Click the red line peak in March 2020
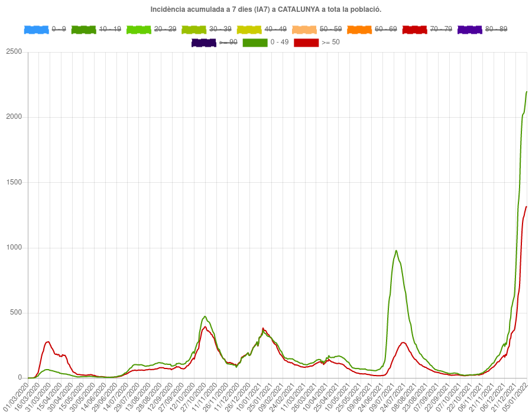This screenshot has width=532, height=414. (x=48, y=341)
